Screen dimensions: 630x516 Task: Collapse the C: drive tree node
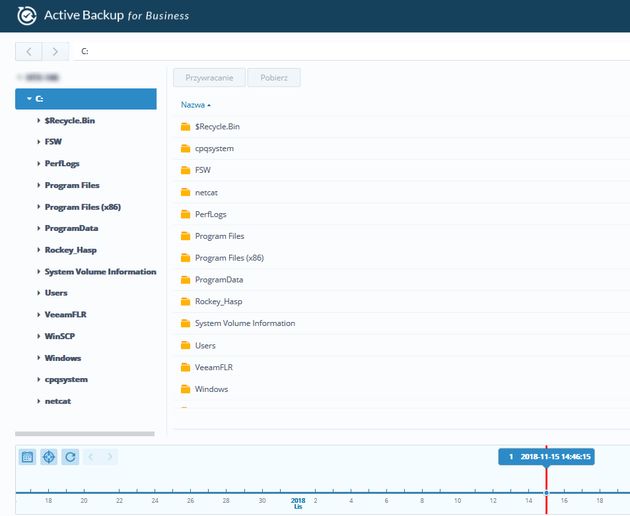click(x=29, y=98)
